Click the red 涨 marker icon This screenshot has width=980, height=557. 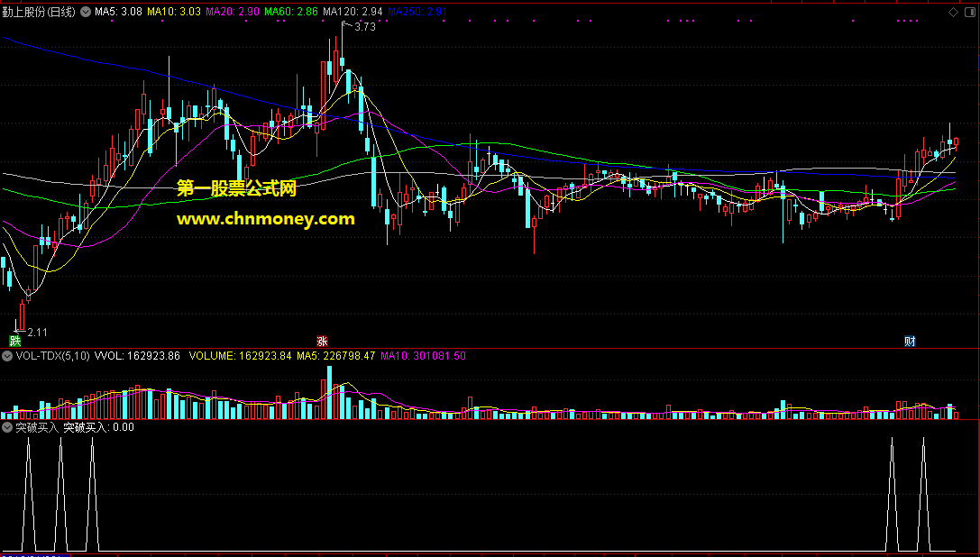click(x=321, y=342)
